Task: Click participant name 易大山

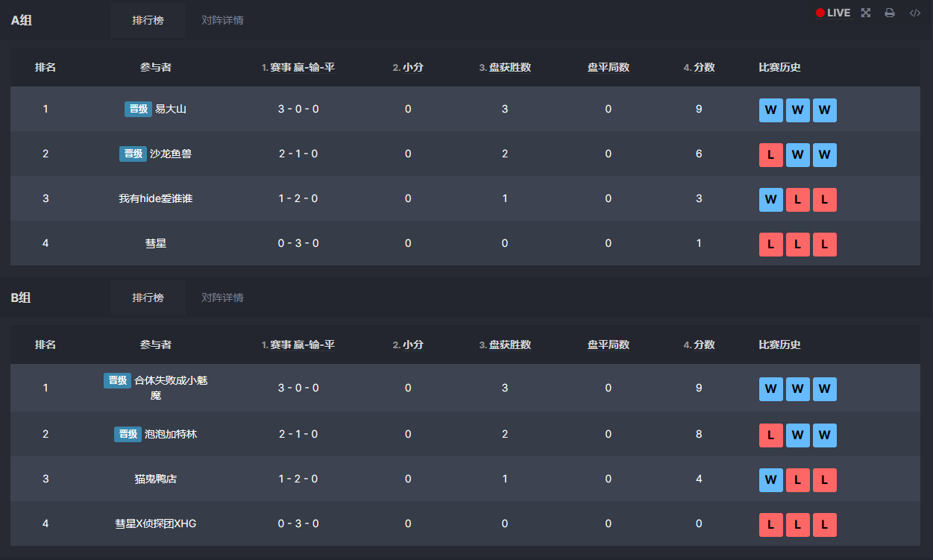Action: coord(171,109)
